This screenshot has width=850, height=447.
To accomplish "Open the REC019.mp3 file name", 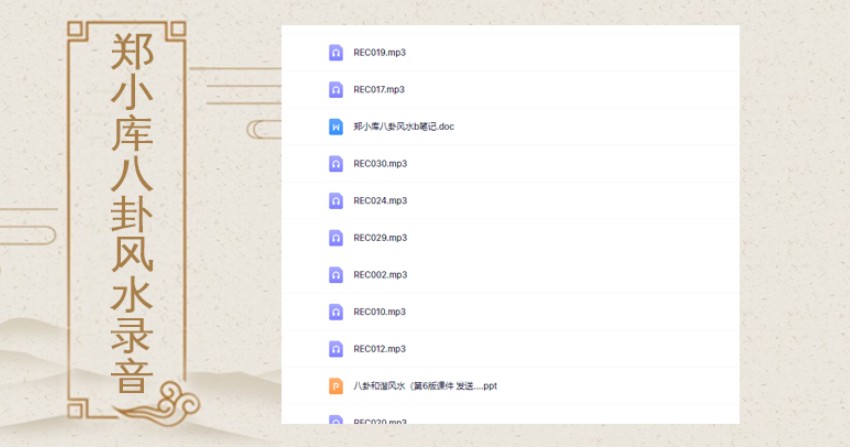I will point(379,52).
